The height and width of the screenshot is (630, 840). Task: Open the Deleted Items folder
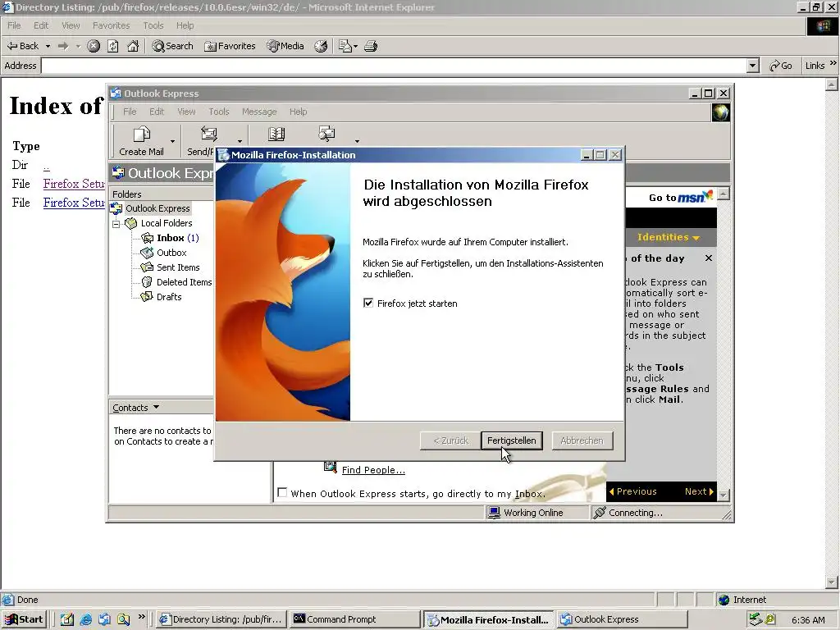click(x=184, y=282)
